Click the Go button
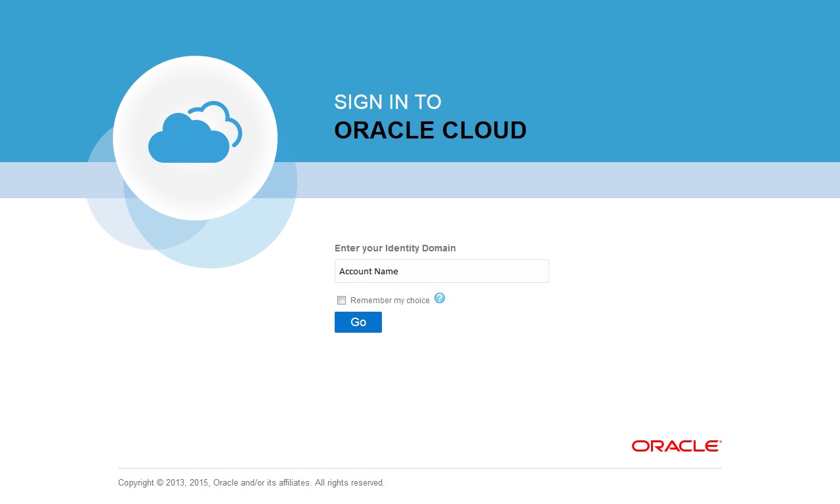Viewport: 840px width, 504px height. coord(358,322)
